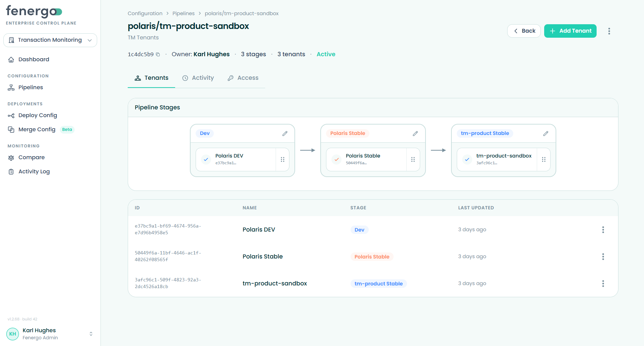Image resolution: width=644 pixels, height=346 pixels.
Task: Grab the drag handle on Polaris DEV card
Action: tap(282, 160)
